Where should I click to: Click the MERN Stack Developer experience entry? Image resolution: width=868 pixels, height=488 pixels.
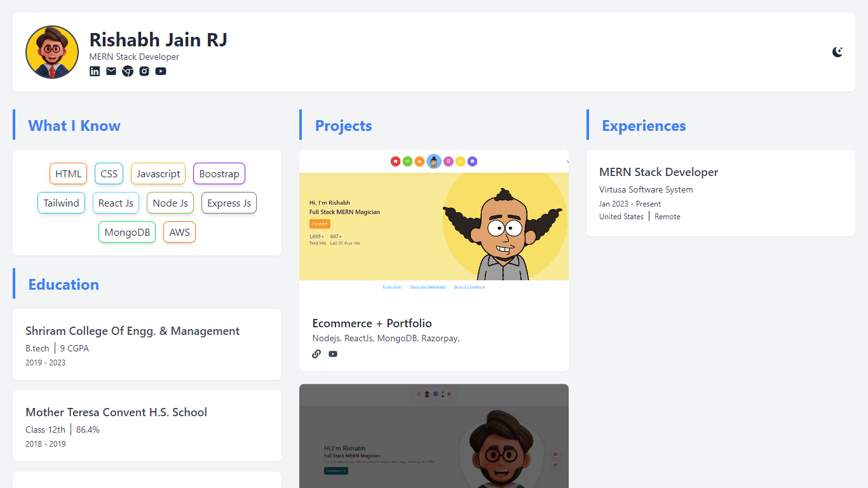point(658,172)
